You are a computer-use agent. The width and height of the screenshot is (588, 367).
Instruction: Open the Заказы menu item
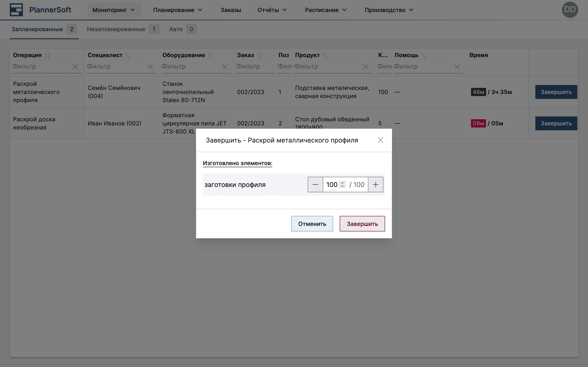[231, 10]
